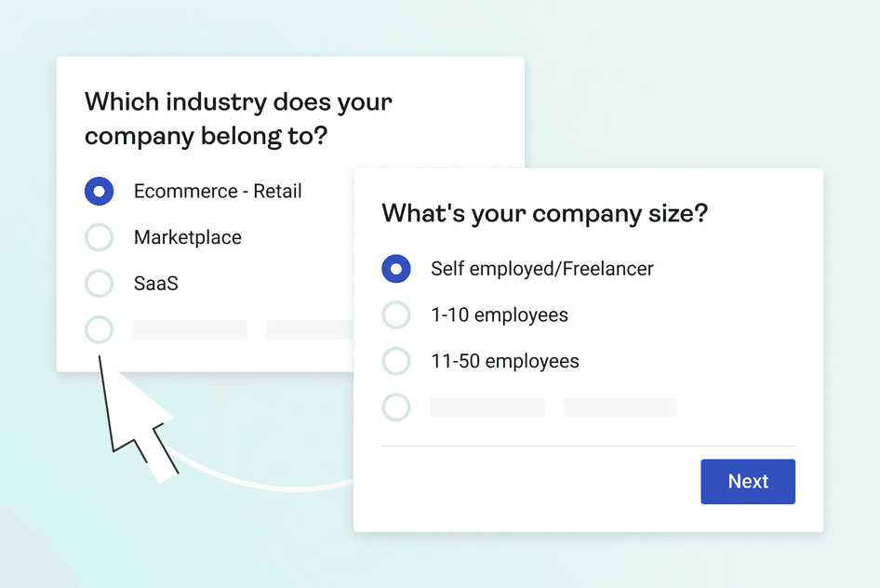Click the "1-10 employees" label text
The image size is (880, 588).
(499, 315)
